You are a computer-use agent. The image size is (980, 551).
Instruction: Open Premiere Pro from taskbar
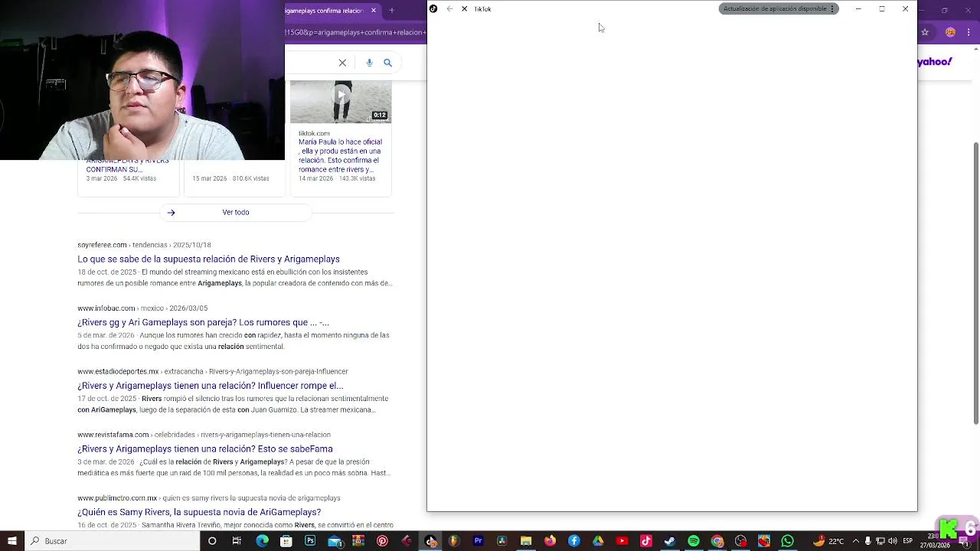pos(479,541)
